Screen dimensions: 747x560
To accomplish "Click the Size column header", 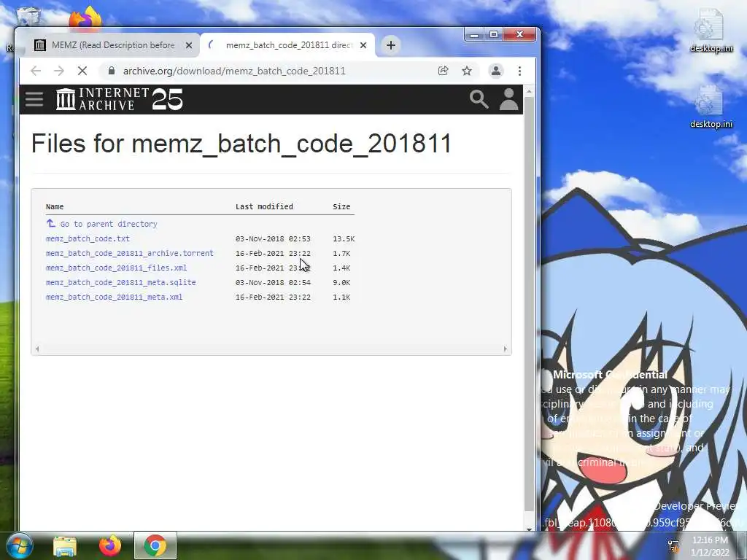I will (341, 206).
